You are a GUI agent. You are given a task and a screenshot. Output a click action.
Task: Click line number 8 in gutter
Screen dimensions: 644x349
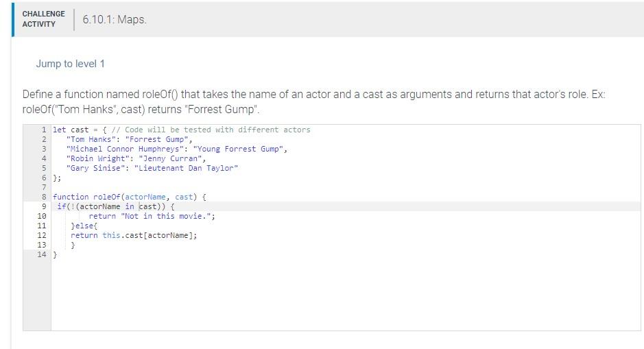coord(43,197)
